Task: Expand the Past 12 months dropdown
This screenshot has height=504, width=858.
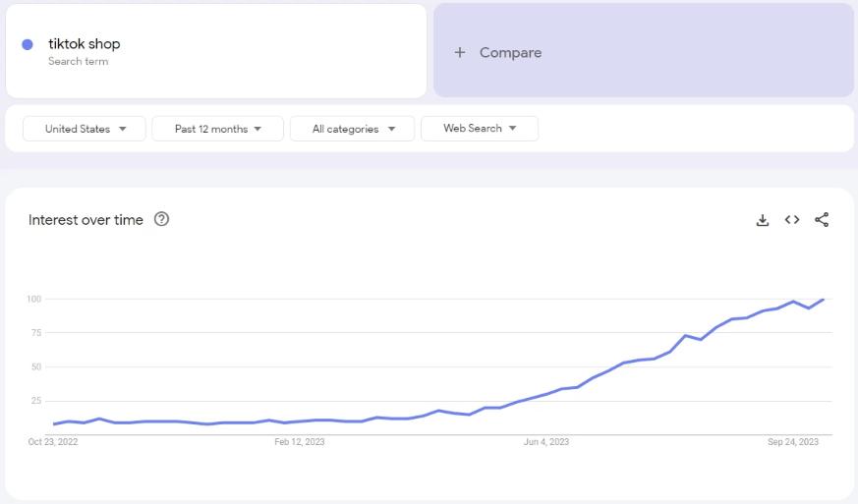Action: (x=218, y=129)
